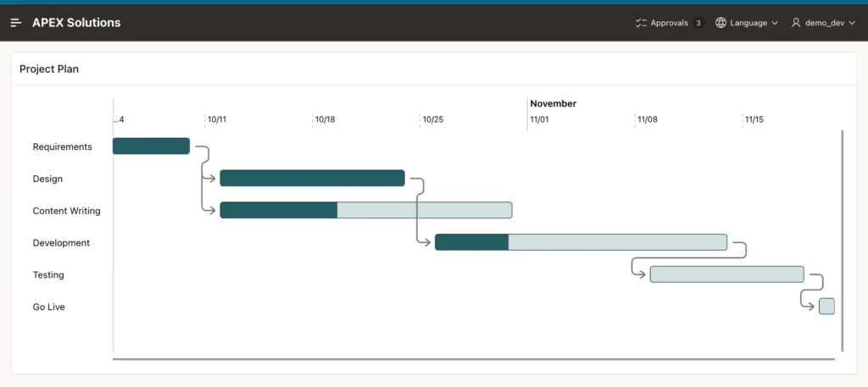Click remaining light portion of Development bar
868x387 pixels.
618,242
